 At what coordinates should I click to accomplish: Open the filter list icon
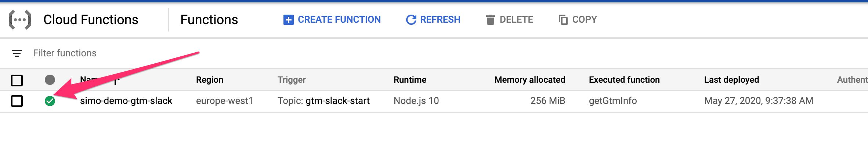click(17, 53)
